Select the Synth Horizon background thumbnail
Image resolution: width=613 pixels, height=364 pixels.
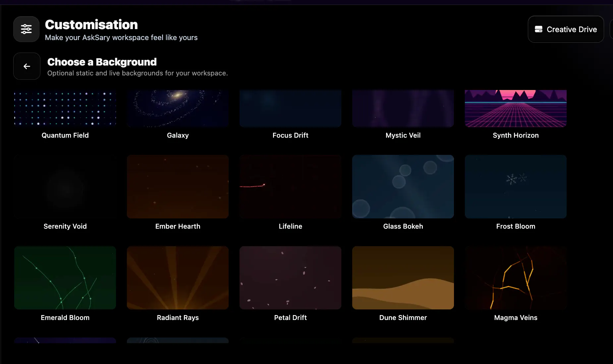[x=516, y=108]
